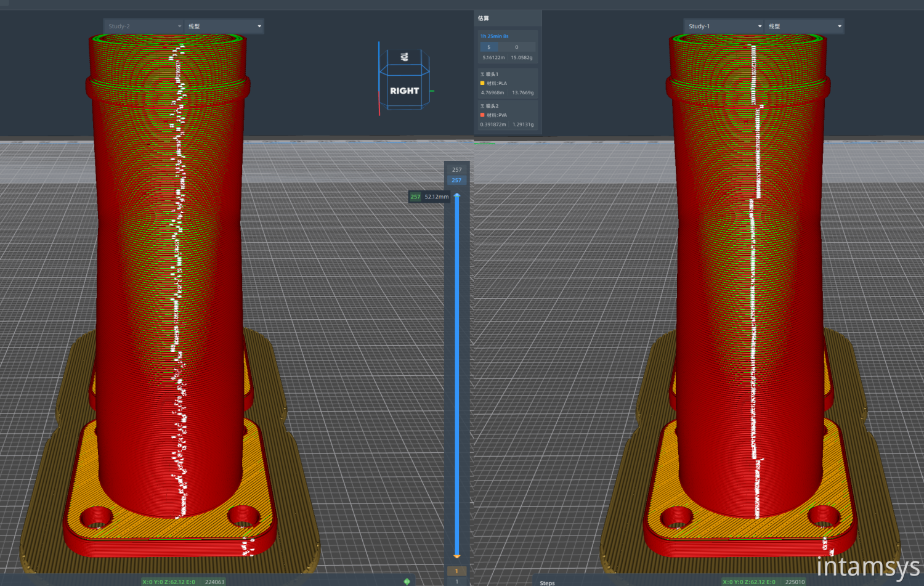Click the nozzle icon next to 喷头1
Viewport: 924px width, 586px height.
482,74
